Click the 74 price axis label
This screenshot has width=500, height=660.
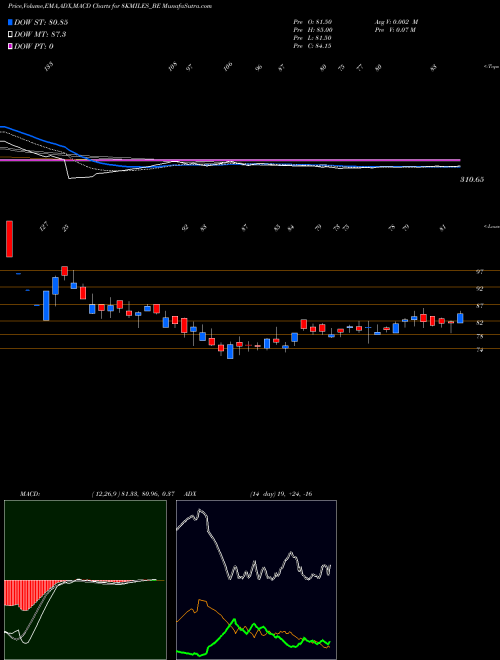tap(479, 350)
